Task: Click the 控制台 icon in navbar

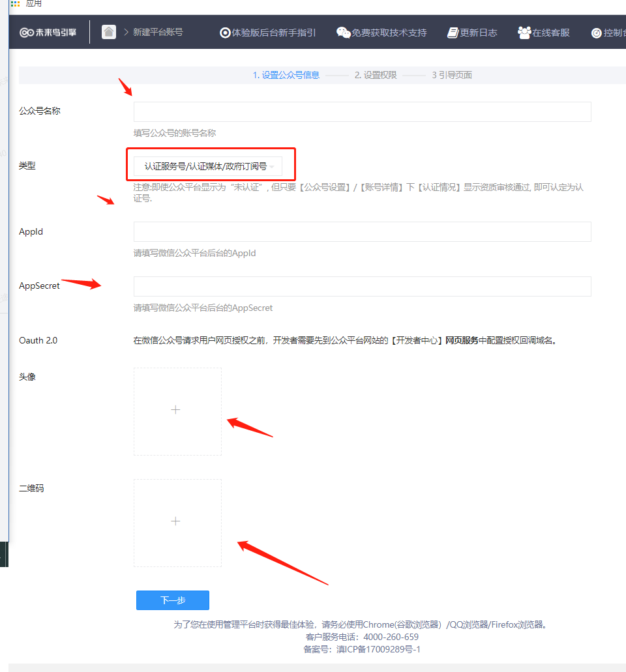Action: [596, 33]
